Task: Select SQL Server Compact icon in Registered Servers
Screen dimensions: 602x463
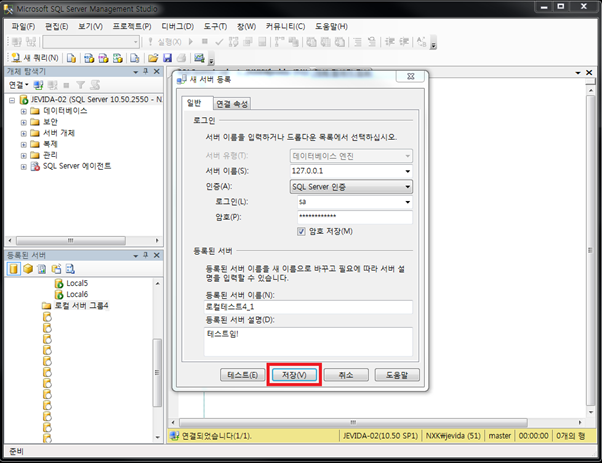Action: pos(56,269)
